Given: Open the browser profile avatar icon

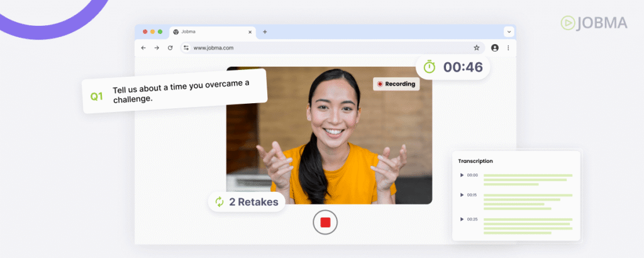Looking at the screenshot, I should (x=495, y=48).
